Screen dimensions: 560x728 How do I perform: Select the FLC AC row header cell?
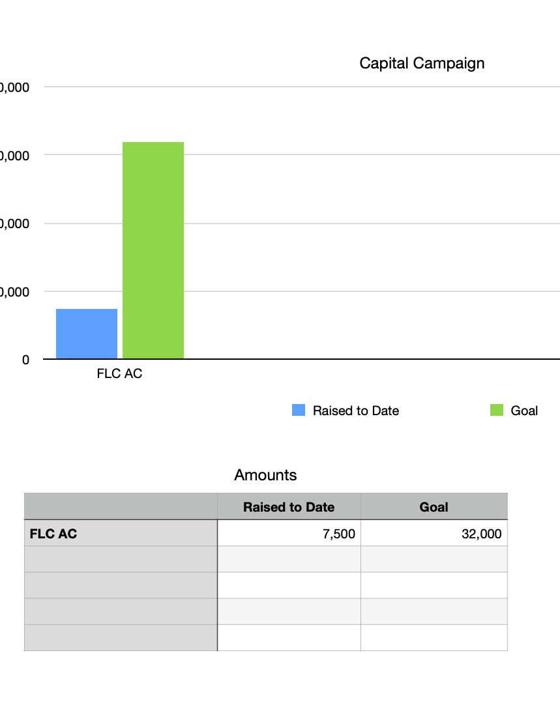pos(121,533)
